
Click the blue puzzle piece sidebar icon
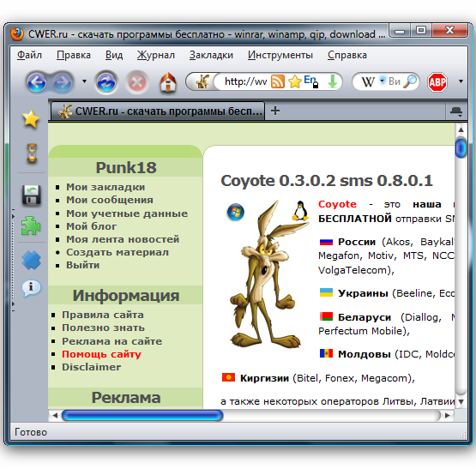(x=31, y=261)
